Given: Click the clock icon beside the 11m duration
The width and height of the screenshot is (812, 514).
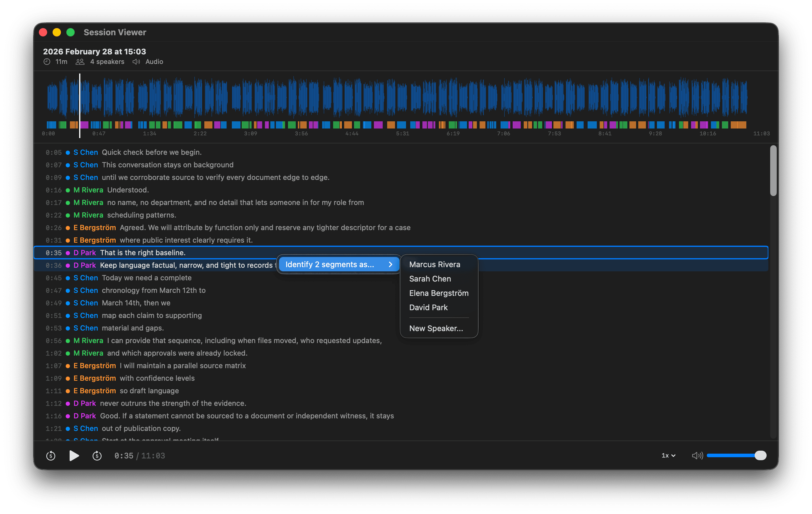Looking at the screenshot, I should 47,62.
